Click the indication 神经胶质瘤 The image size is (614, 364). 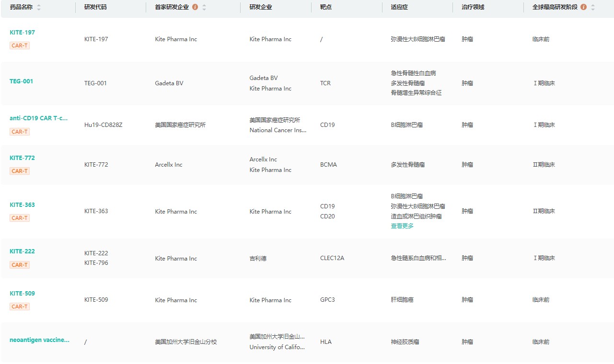coord(405,342)
